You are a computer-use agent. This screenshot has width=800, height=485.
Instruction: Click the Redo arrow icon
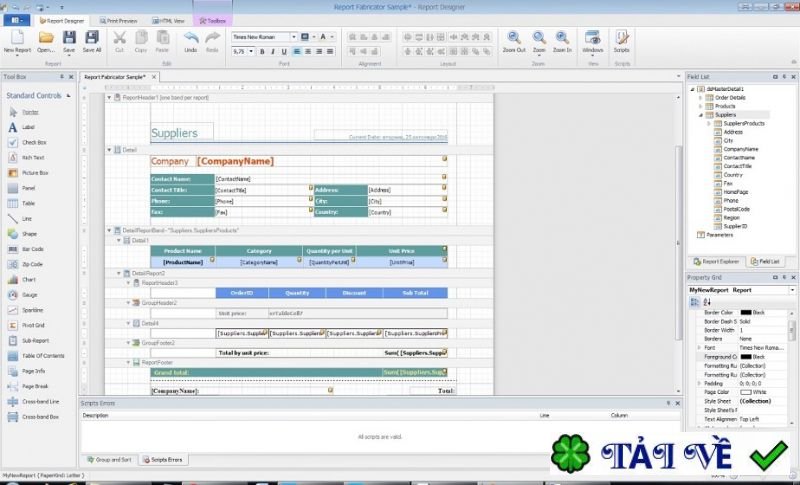point(212,38)
